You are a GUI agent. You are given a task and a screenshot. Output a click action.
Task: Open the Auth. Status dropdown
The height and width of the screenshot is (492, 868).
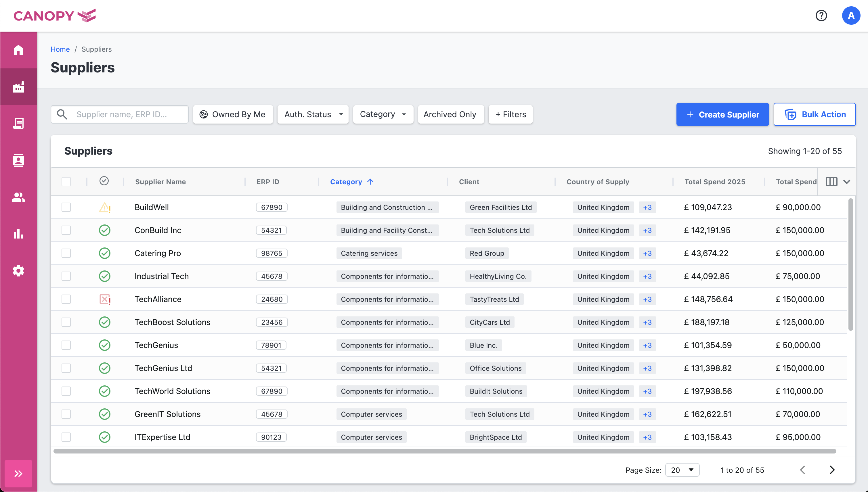(x=313, y=115)
